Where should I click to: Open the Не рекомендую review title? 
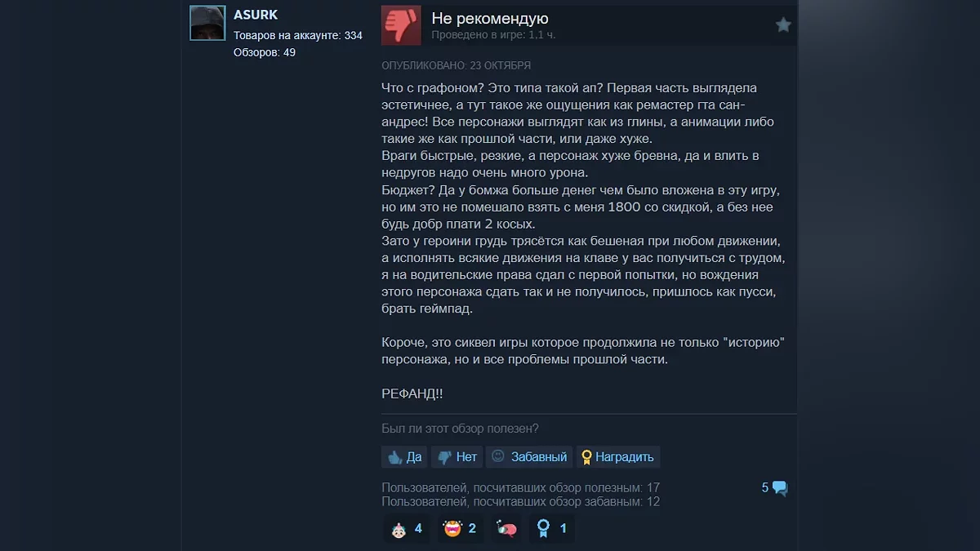pyautogui.click(x=490, y=19)
